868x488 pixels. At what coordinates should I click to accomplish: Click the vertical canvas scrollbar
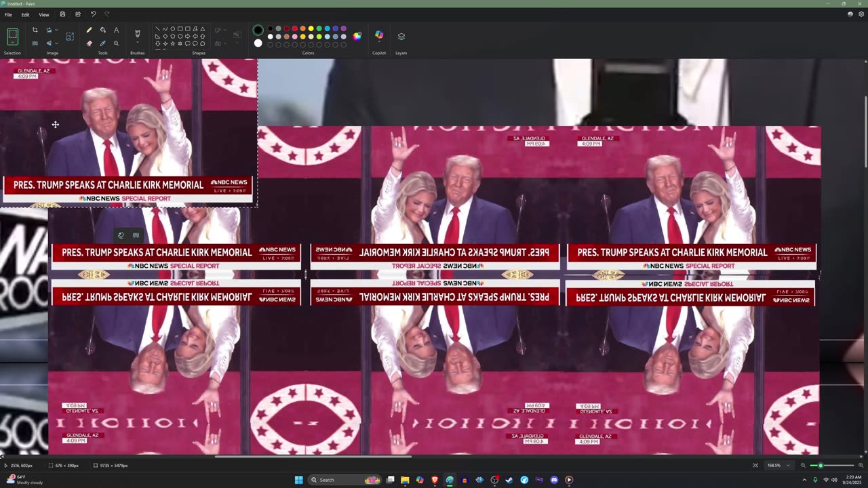(865, 132)
